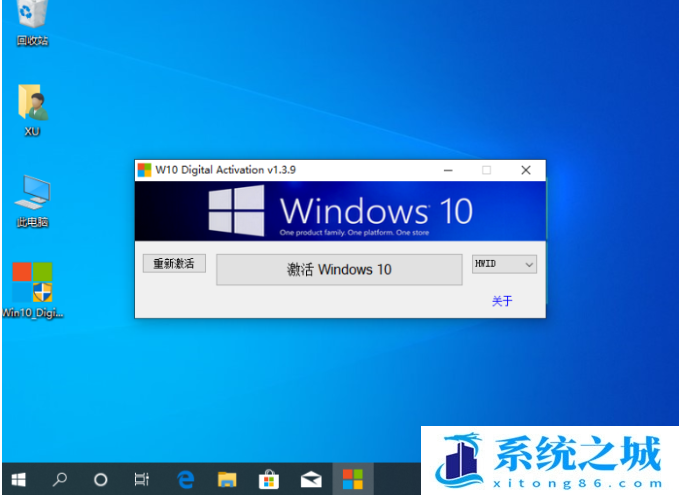The width and height of the screenshot is (681, 496).
Task: Select the W10 Digital Activation taskbar button
Action: [353, 479]
